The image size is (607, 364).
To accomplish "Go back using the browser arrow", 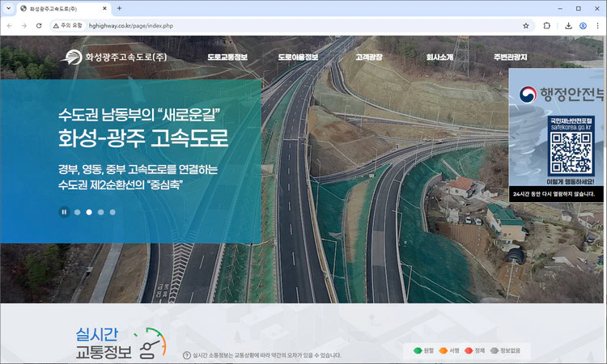I will coord(10,26).
